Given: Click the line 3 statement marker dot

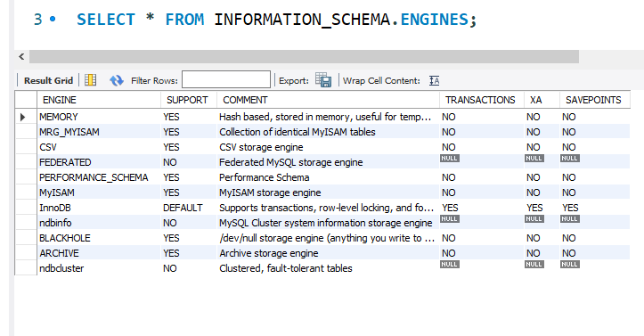Looking at the screenshot, I should 53,19.
